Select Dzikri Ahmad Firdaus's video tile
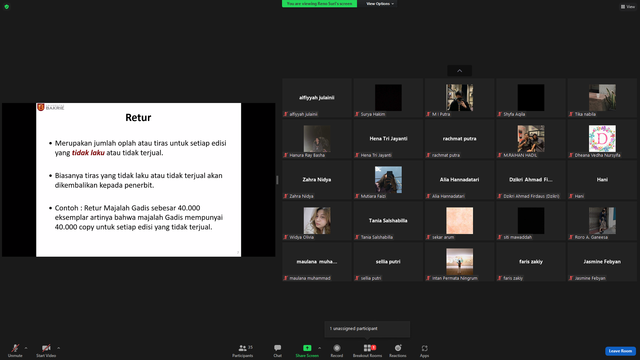The image size is (640, 360). [x=531, y=180]
